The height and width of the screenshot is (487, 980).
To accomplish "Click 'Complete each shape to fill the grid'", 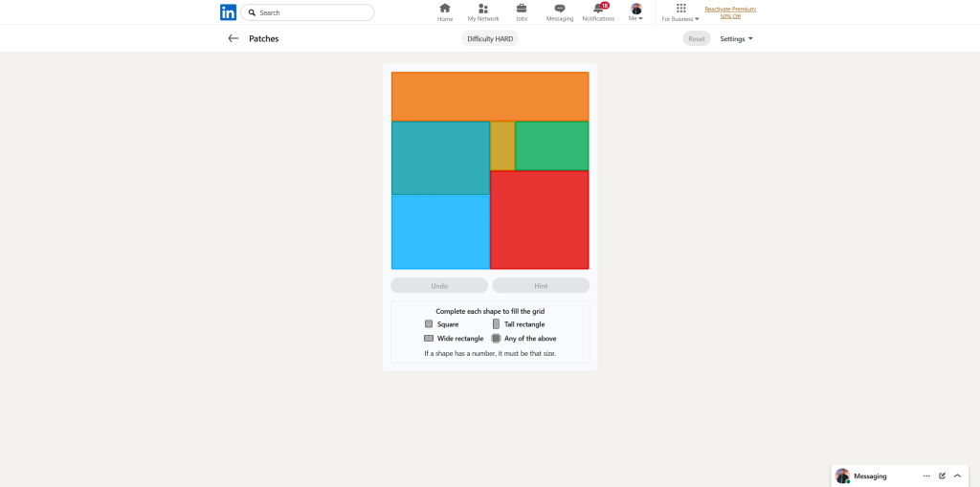I will [490, 311].
